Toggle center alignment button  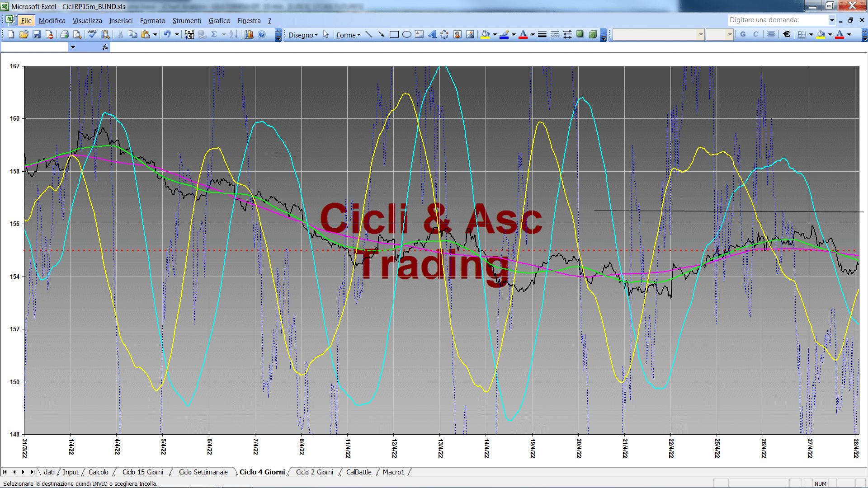pyautogui.click(x=771, y=34)
